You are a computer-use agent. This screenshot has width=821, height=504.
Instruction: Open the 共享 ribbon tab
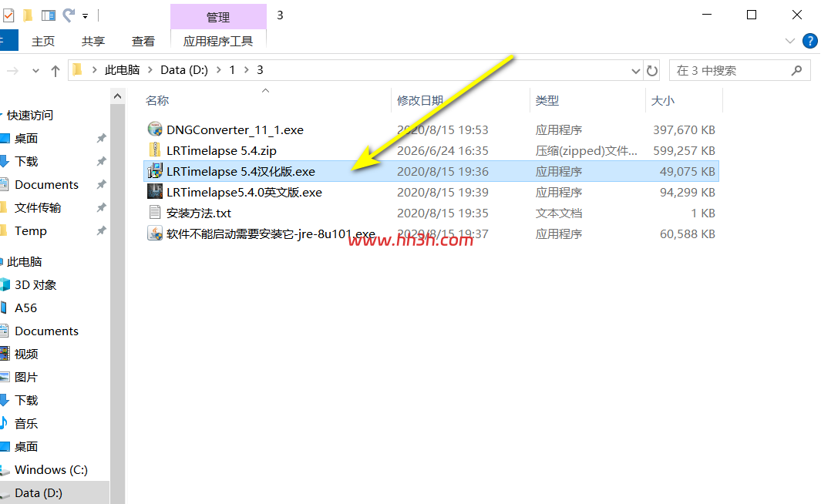click(x=93, y=42)
